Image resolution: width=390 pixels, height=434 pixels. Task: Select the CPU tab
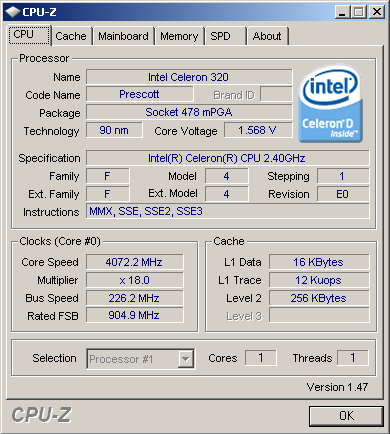click(29, 35)
